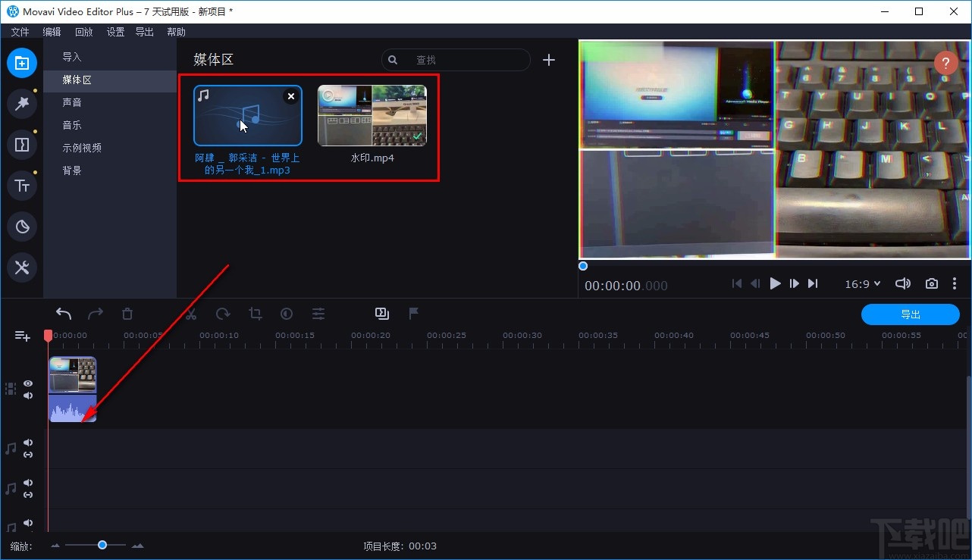The width and height of the screenshot is (972, 560).
Task: Mute the video track audio
Action: point(28,396)
